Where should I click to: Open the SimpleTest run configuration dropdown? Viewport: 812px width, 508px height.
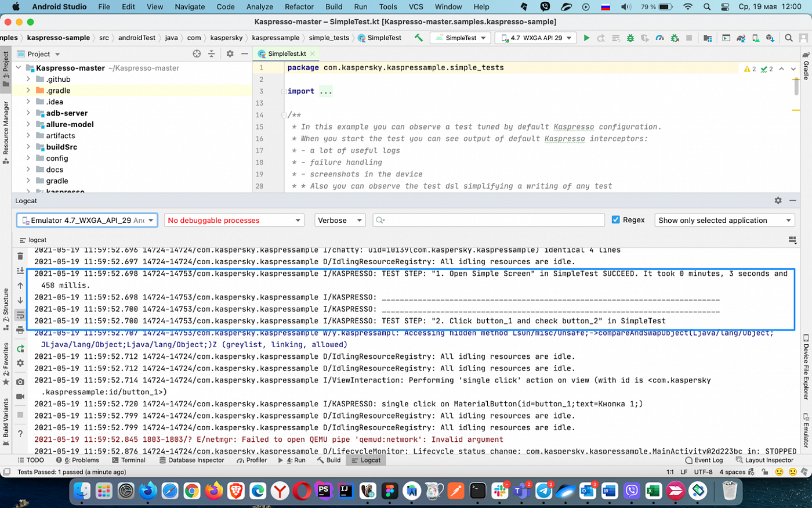click(461, 38)
